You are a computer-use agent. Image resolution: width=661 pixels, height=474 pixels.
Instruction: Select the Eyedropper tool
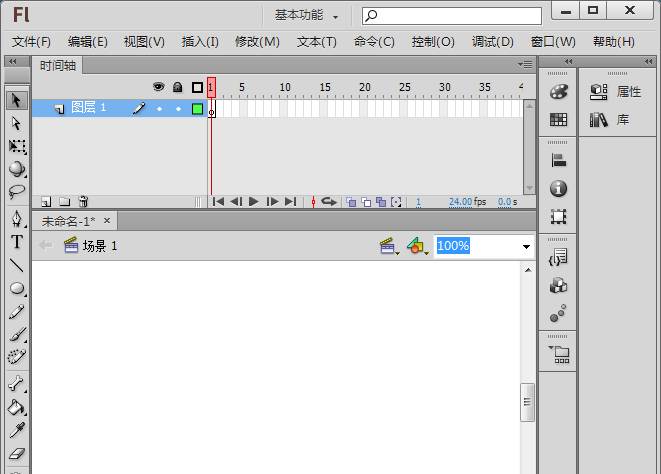[17, 430]
